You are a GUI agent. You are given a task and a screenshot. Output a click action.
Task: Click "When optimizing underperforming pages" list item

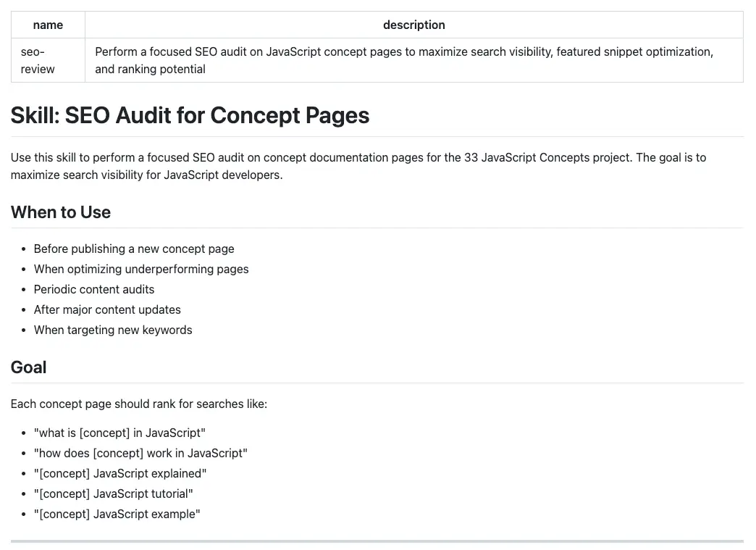[141, 269]
